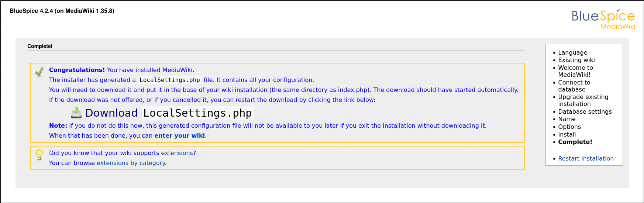Click the Restart installation link

click(586, 158)
